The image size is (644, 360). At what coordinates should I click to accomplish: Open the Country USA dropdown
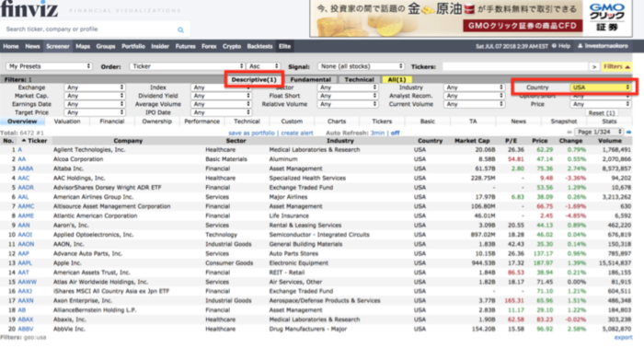coord(600,87)
